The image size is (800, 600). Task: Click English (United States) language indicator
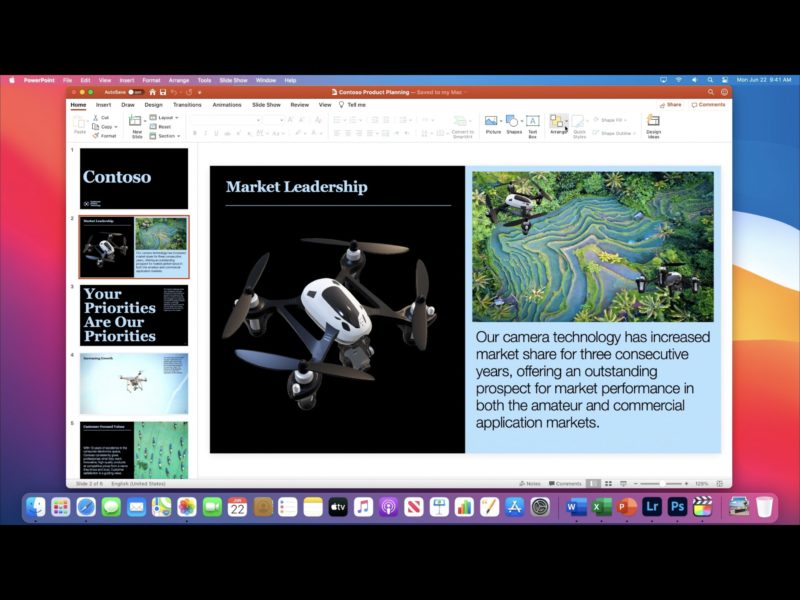pos(138,483)
